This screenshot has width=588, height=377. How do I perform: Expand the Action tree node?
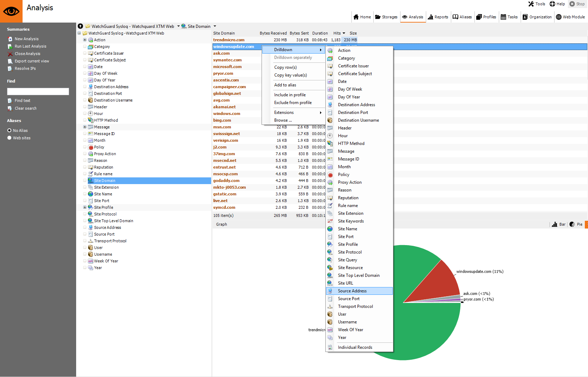[x=85, y=40]
